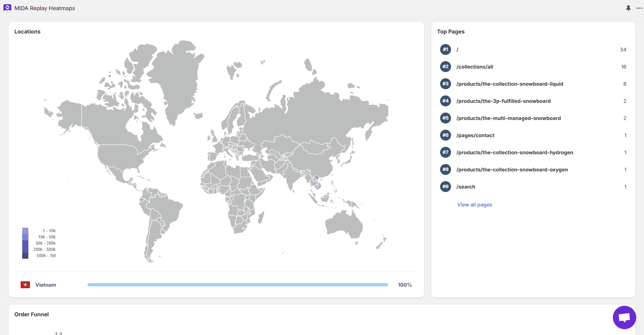Open View all pages link
This screenshot has height=335, width=644.
[474, 205]
